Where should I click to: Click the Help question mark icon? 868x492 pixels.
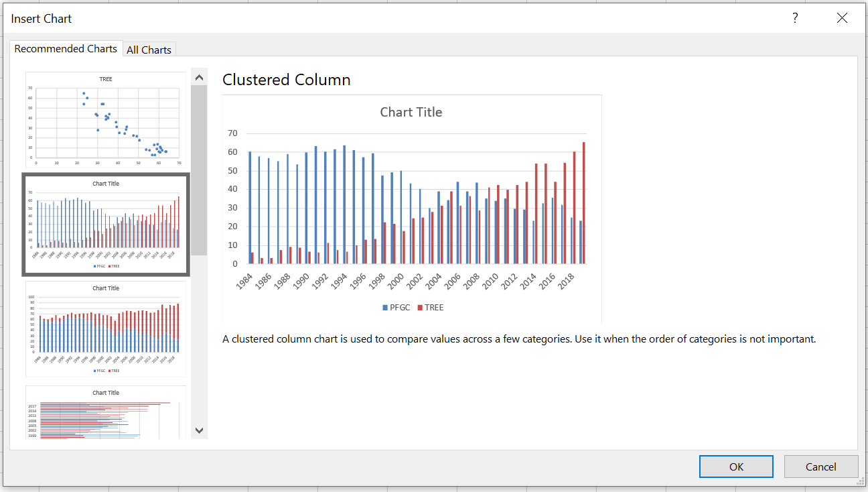tap(795, 19)
